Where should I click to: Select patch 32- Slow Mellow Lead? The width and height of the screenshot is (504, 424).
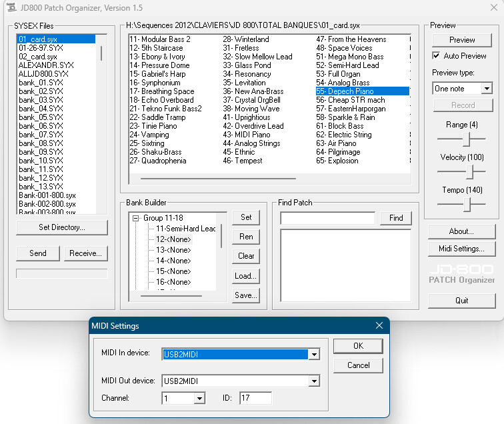(257, 57)
